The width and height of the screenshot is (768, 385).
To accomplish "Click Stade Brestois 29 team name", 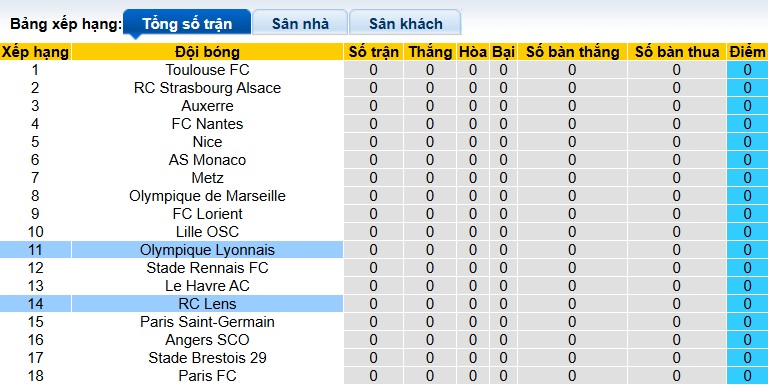I will point(207,358).
